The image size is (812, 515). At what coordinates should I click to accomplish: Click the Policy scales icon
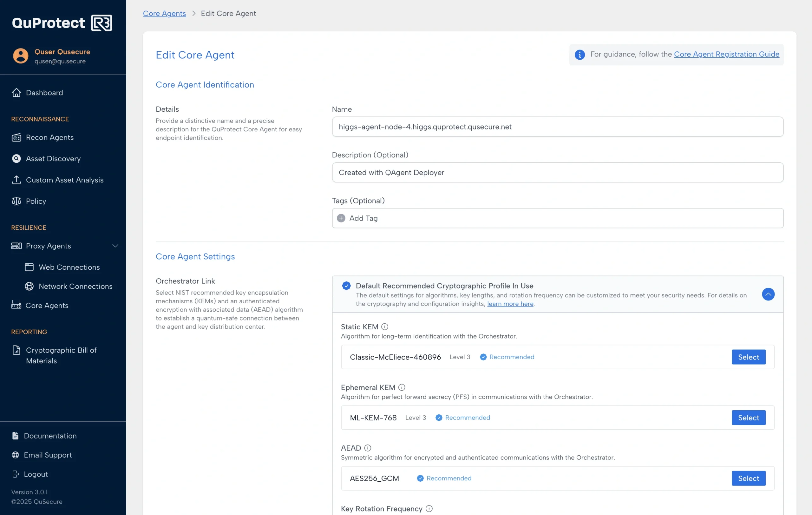[16, 201]
